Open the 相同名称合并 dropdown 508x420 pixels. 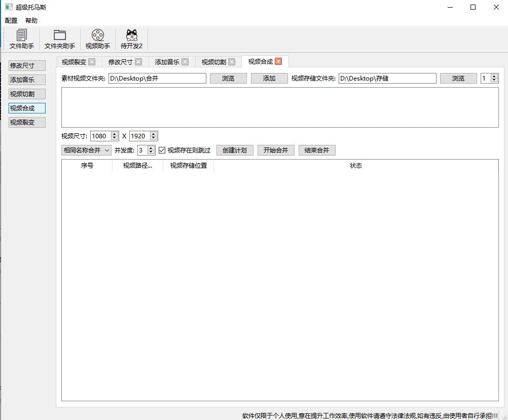click(87, 150)
